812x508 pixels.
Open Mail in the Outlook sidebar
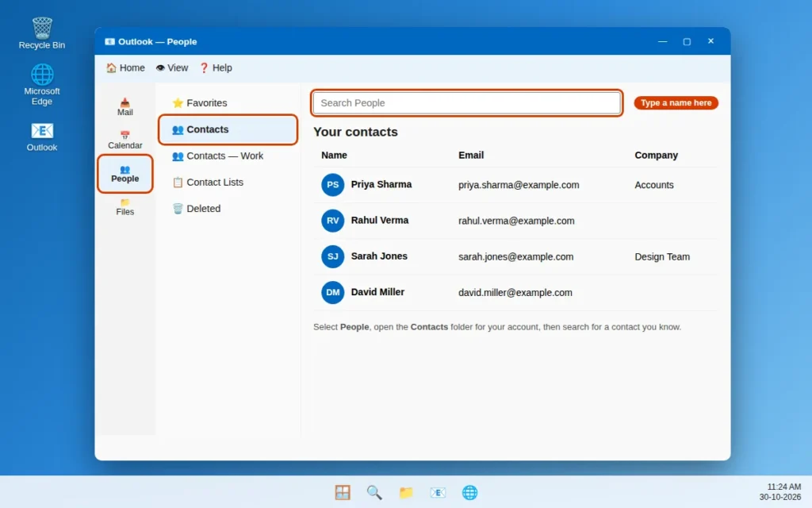pos(124,107)
